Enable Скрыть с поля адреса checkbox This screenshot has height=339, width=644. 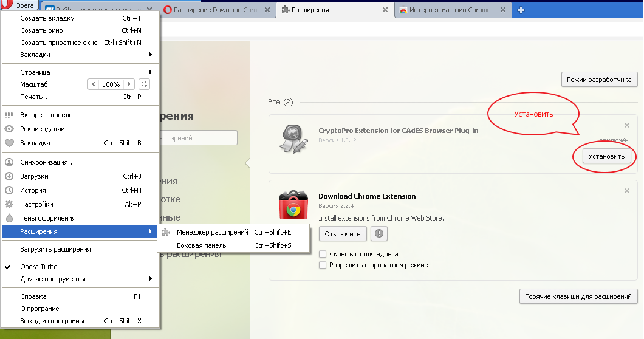coord(323,254)
